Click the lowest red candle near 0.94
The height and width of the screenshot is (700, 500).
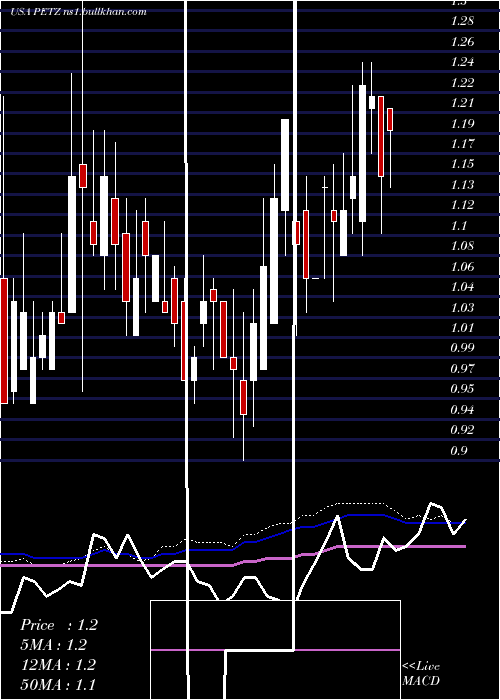tap(243, 397)
